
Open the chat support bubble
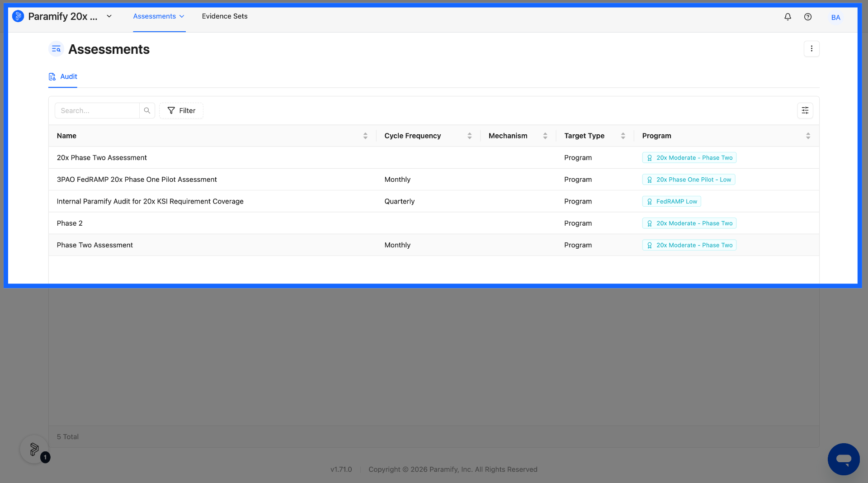[x=844, y=459]
